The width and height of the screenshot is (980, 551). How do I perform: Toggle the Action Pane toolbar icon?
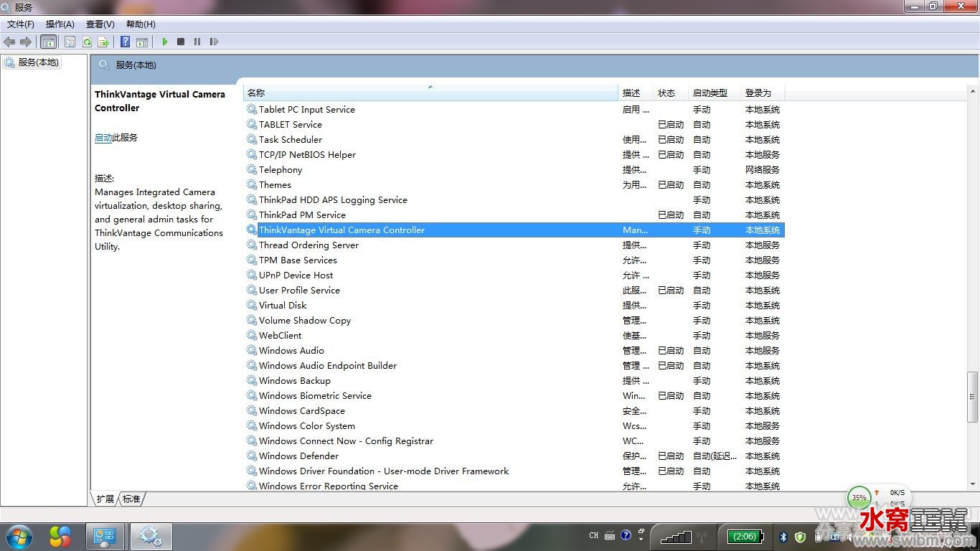142,42
